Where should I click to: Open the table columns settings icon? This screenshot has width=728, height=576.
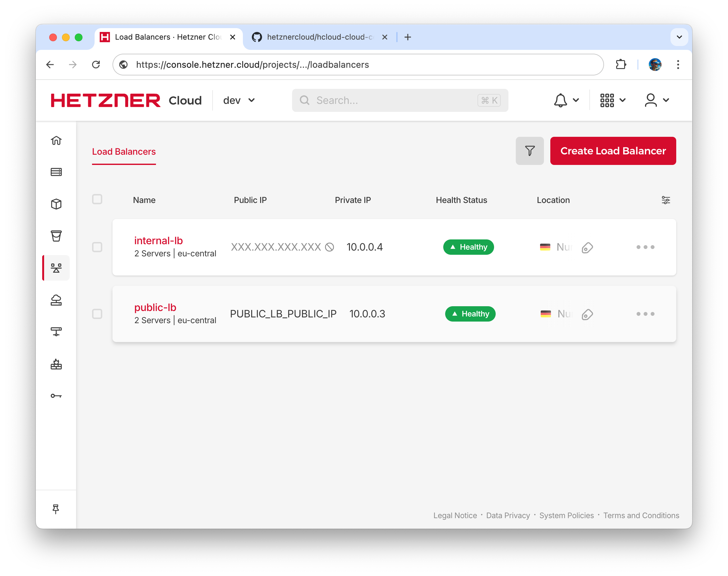coord(666,200)
